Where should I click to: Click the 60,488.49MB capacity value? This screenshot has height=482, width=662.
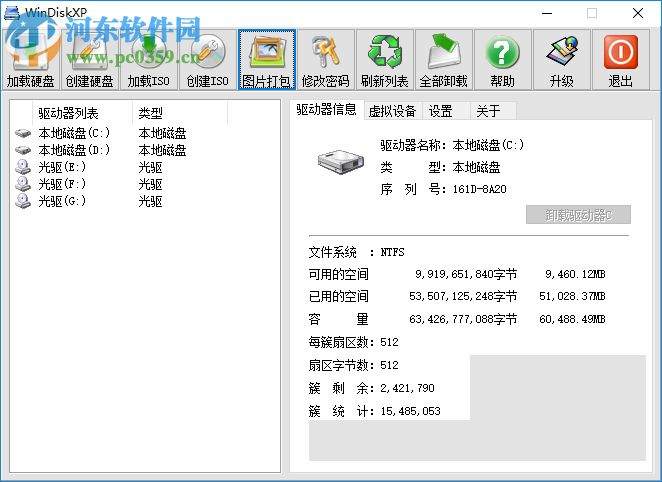click(x=572, y=319)
